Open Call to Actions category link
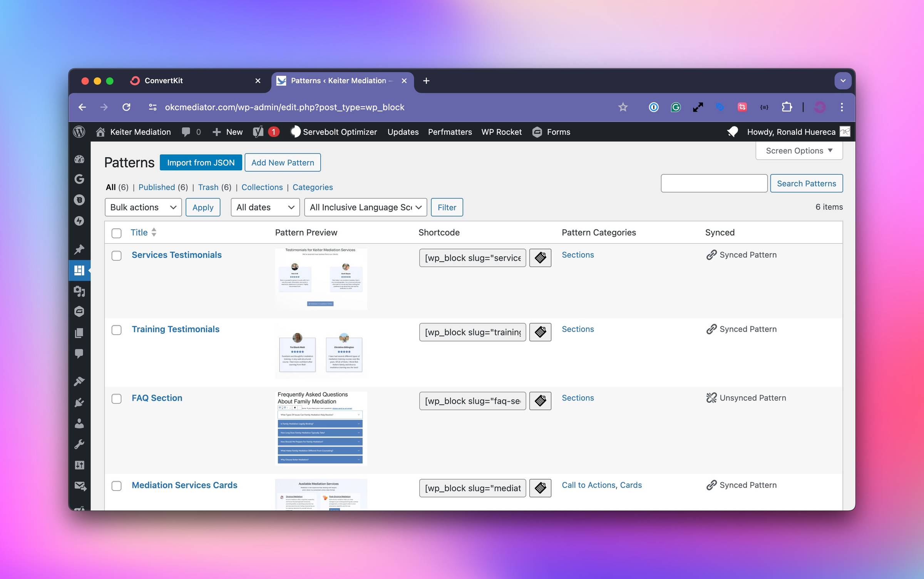This screenshot has width=924, height=579. point(589,485)
